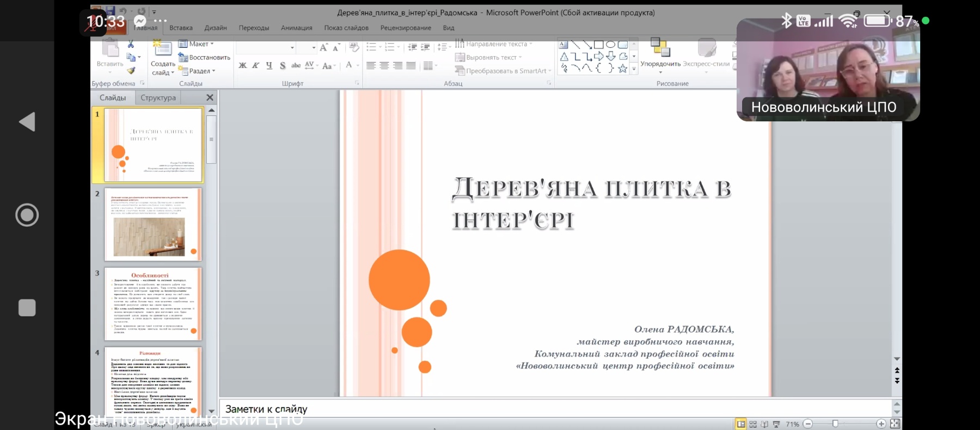Image resolution: width=980 pixels, height=430 pixels.
Task: Toggle underline Ч formatting
Action: pyautogui.click(x=269, y=66)
